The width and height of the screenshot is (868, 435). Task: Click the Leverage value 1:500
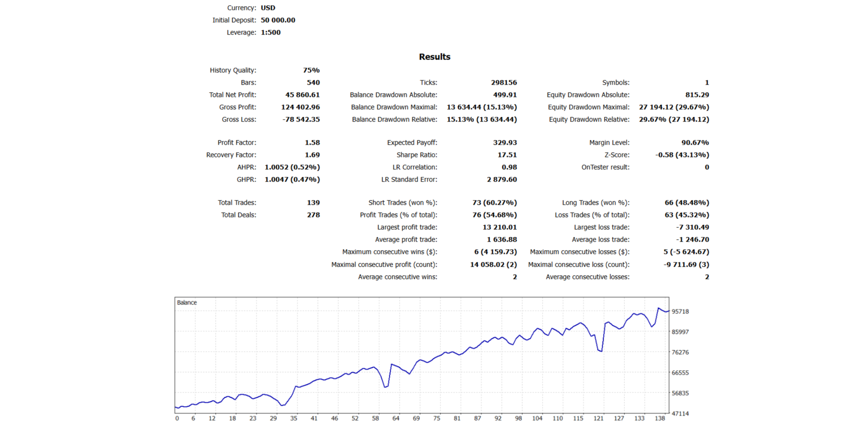tap(271, 33)
